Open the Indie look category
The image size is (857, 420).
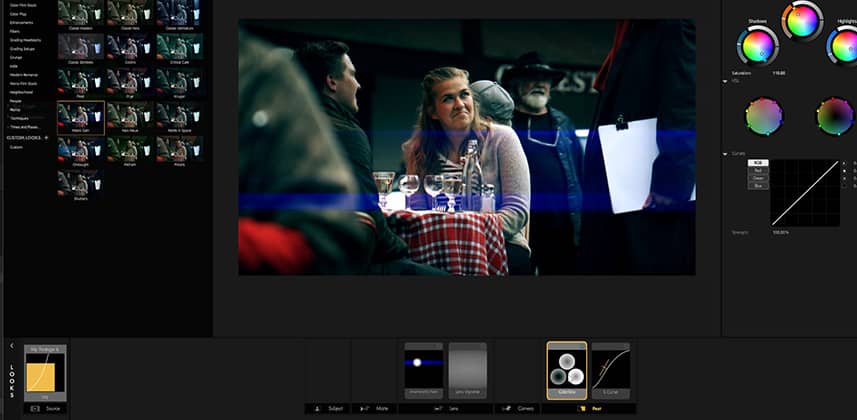pos(14,66)
